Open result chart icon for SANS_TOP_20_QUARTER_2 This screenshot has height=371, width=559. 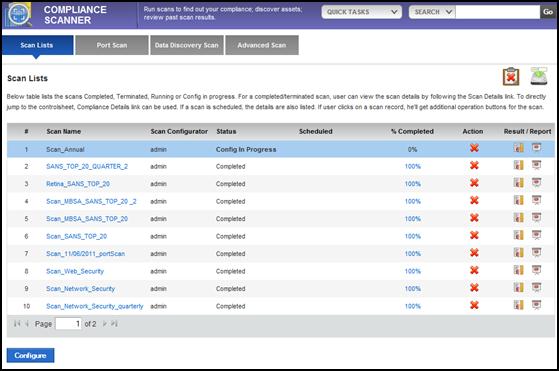(x=519, y=165)
